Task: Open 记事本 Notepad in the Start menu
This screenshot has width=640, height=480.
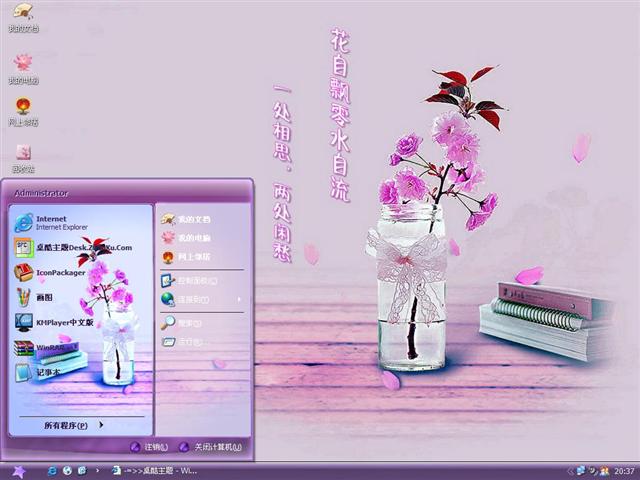Action: tap(38, 372)
